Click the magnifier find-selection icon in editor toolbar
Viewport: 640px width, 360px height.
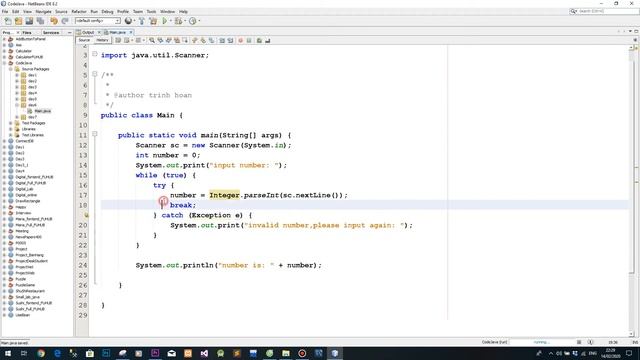click(152, 40)
